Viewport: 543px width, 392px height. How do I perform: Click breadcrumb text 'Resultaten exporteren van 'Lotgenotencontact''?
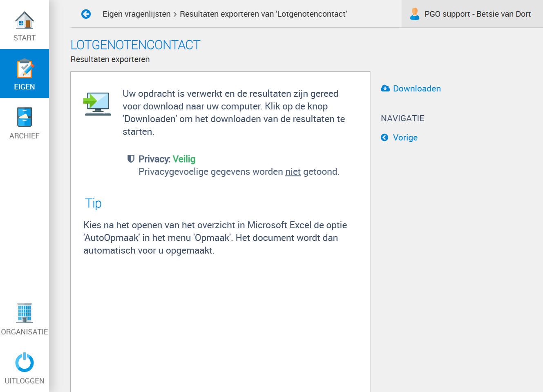pos(263,14)
